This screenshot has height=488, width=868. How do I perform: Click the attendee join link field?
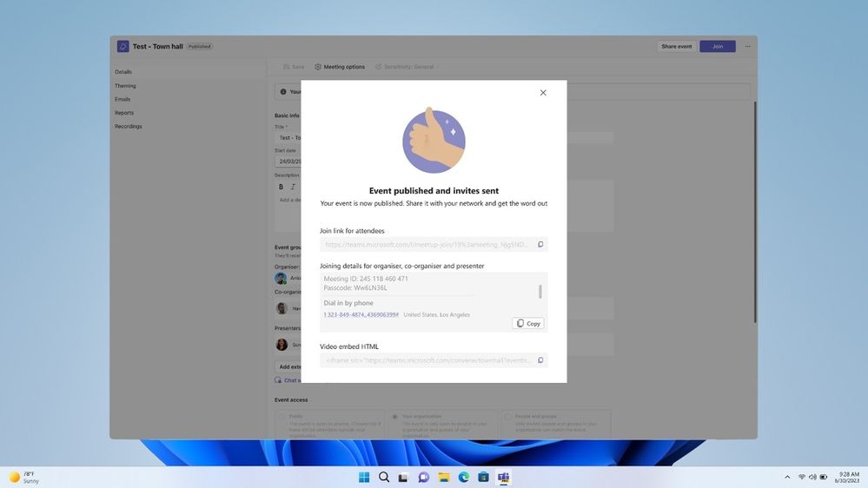pyautogui.click(x=434, y=245)
